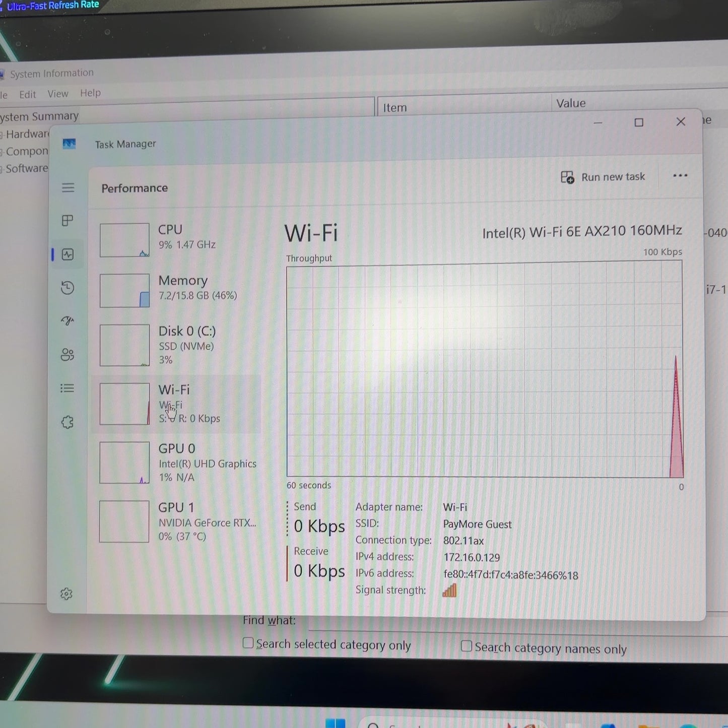Select the Wi-Fi performance item in list
The width and height of the screenshot is (728, 728).
[176, 404]
